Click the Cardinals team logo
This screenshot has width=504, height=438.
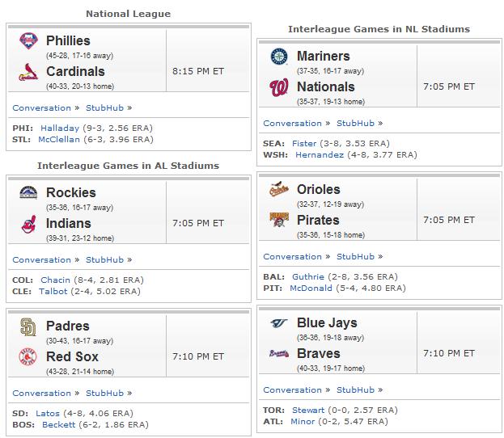28,72
